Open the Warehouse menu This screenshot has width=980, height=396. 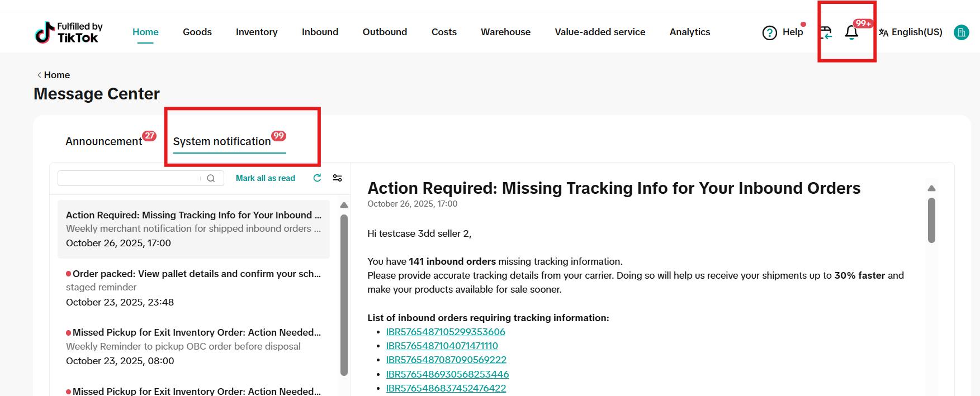[505, 32]
